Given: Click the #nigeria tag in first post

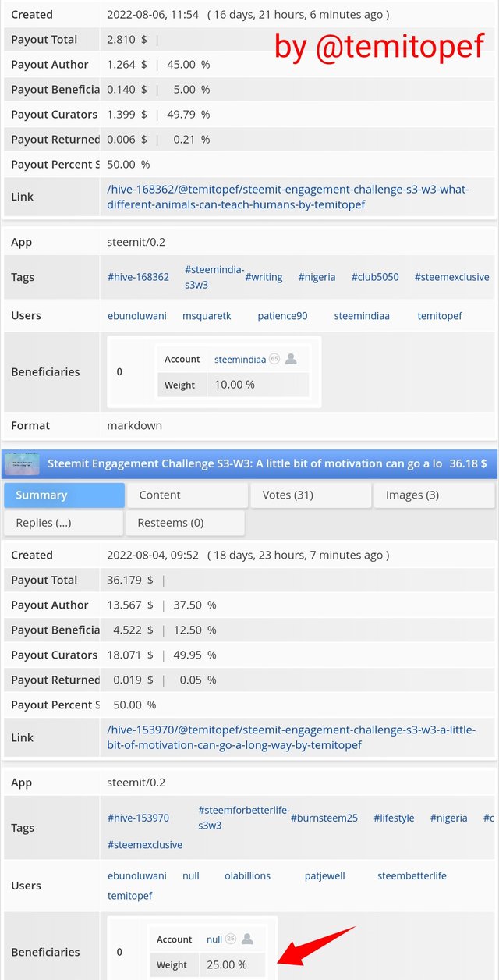Looking at the screenshot, I should [x=317, y=277].
